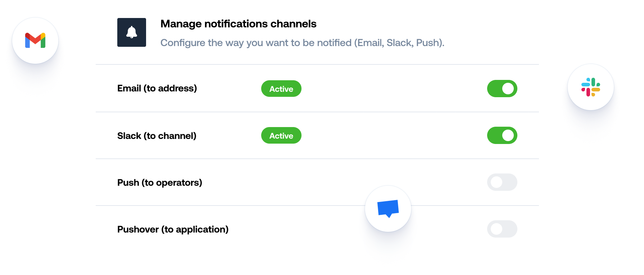644x275 pixels.
Task: Click the Email (to address) row label
Action: click(157, 88)
